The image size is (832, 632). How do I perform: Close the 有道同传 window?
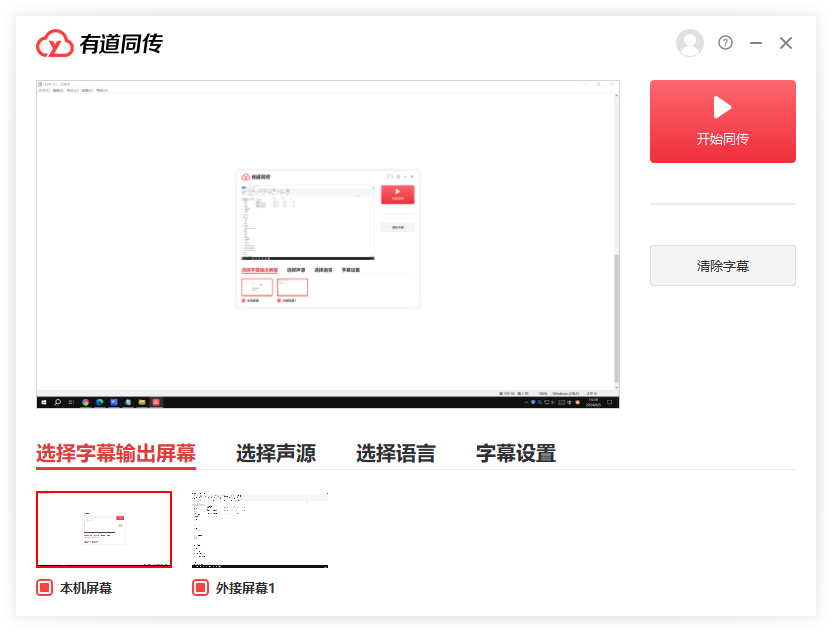click(x=786, y=43)
